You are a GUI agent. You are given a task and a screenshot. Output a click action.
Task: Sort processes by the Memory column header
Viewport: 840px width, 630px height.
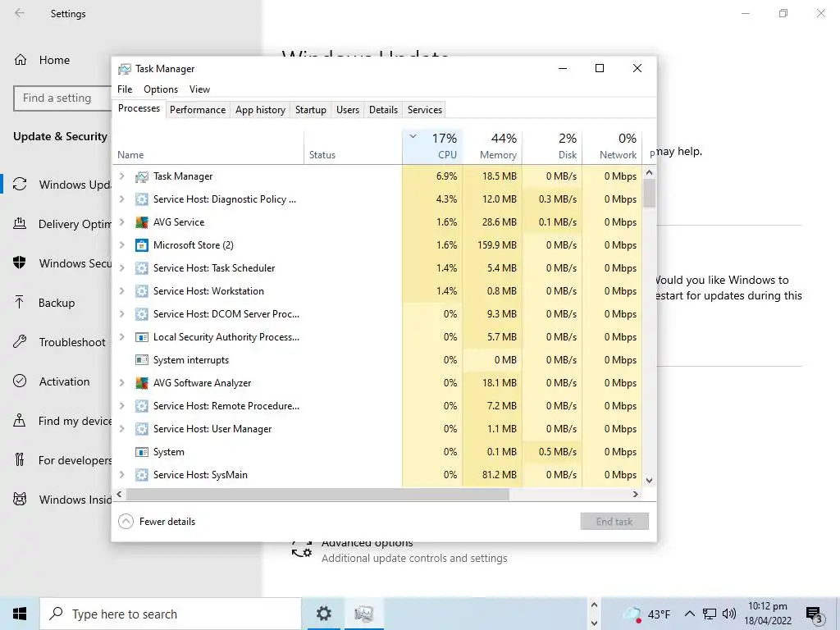coord(492,146)
